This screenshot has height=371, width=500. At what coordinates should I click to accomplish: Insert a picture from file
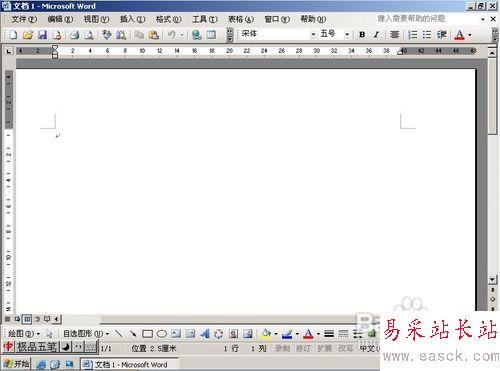pyautogui.click(x=248, y=333)
